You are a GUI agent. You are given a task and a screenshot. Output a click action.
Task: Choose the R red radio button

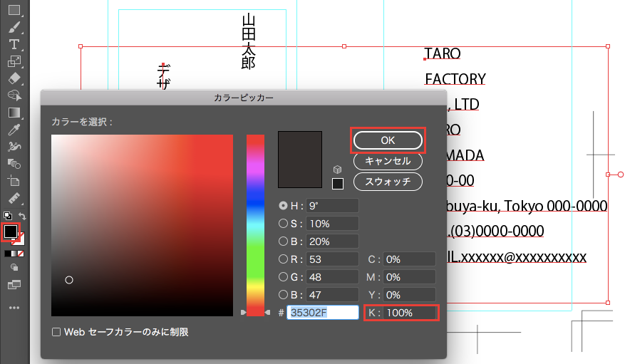(283, 259)
